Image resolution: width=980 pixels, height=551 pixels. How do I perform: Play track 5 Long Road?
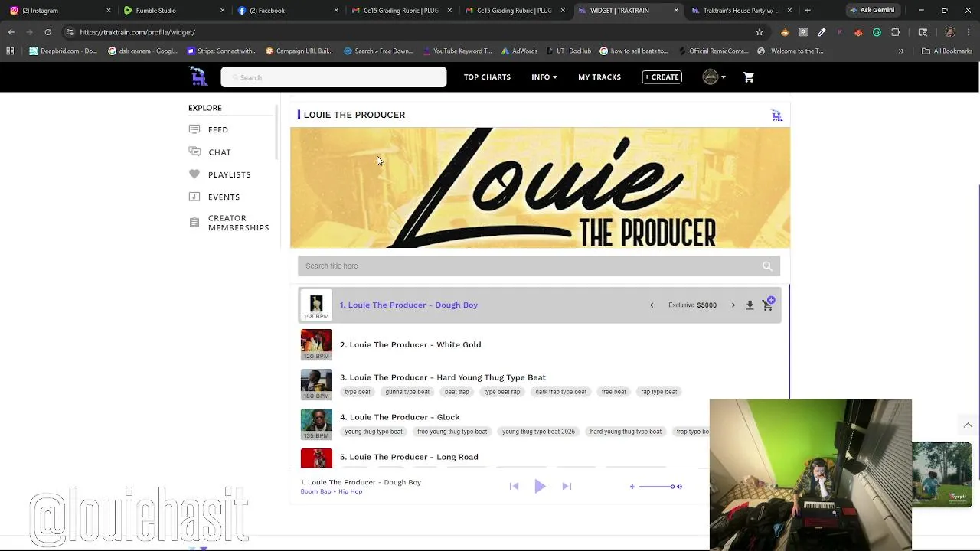click(x=409, y=457)
